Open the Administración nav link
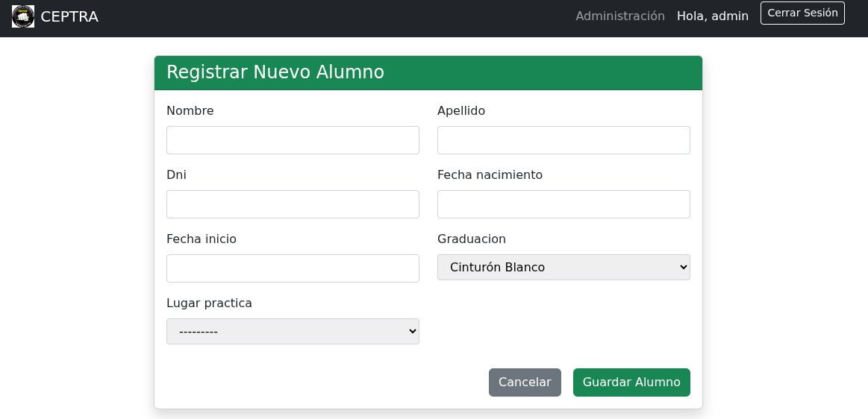Screen dimensions: 868x419 click(x=619, y=16)
